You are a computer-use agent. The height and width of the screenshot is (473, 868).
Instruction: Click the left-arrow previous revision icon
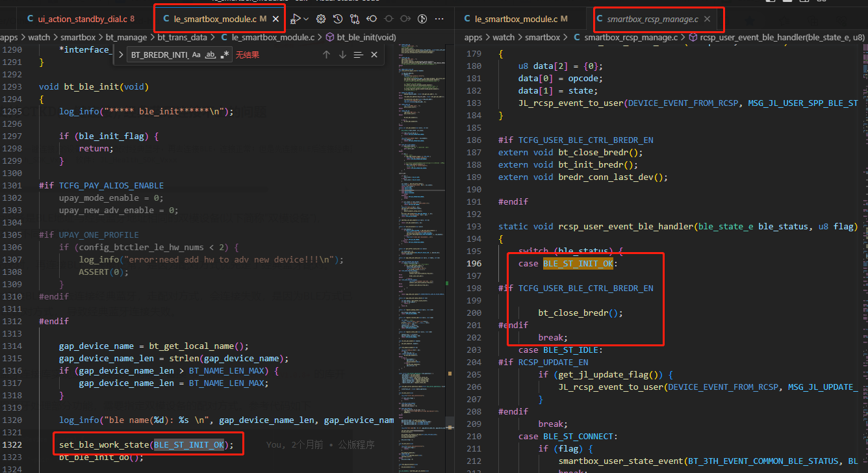click(372, 19)
